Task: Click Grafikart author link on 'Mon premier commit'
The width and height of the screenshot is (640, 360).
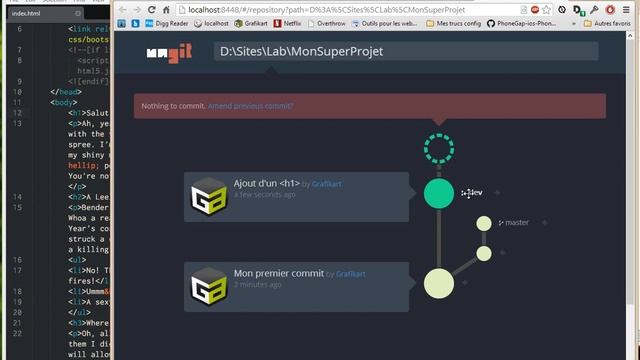Action: (351, 274)
